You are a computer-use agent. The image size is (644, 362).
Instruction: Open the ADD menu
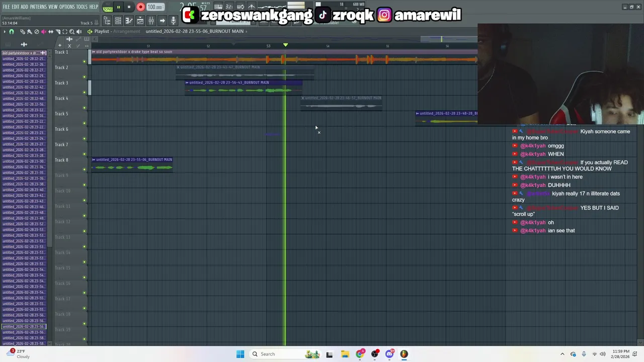[x=24, y=7]
